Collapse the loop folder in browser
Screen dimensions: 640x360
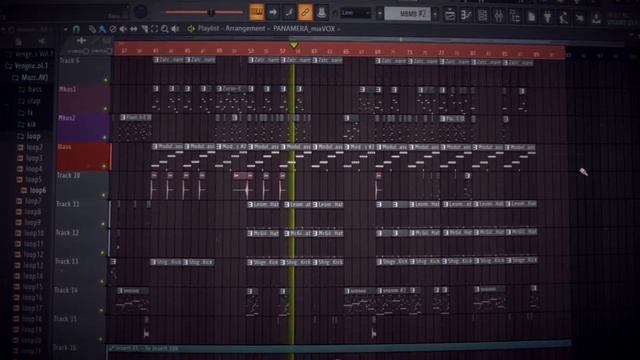[x=29, y=136]
